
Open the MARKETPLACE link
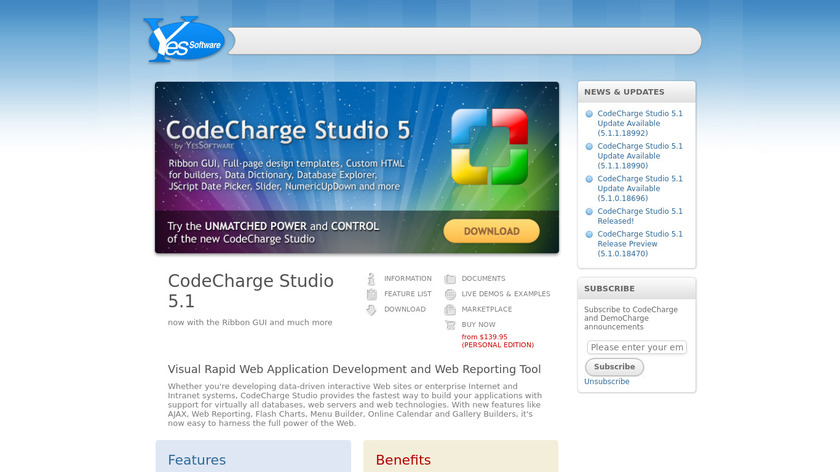(x=487, y=309)
